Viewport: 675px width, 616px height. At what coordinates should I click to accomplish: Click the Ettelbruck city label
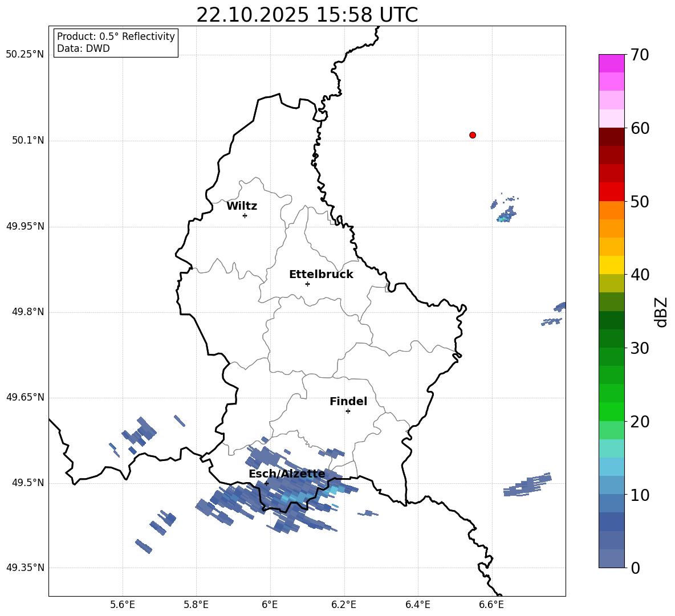(x=321, y=275)
